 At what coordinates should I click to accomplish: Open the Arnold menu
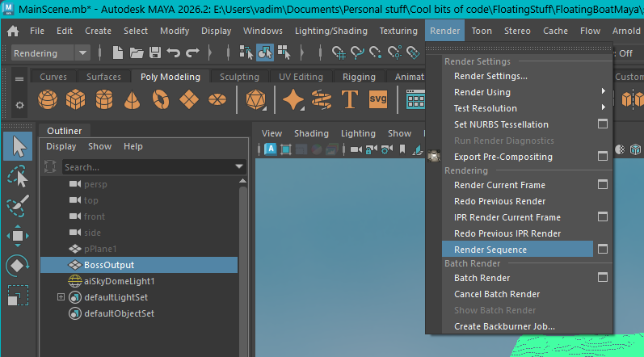click(x=626, y=31)
